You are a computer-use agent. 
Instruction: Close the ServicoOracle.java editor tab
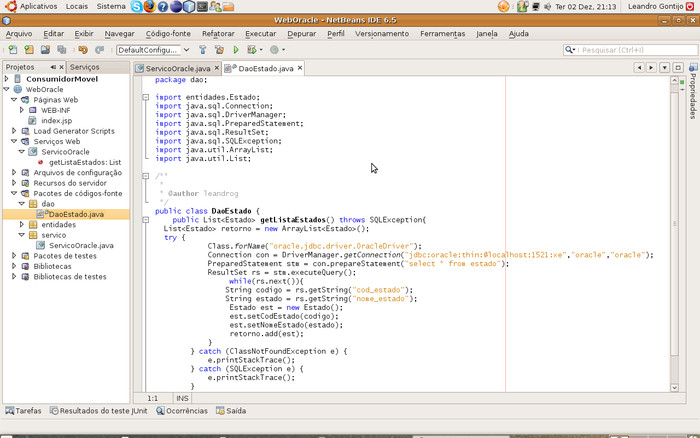[x=217, y=68]
